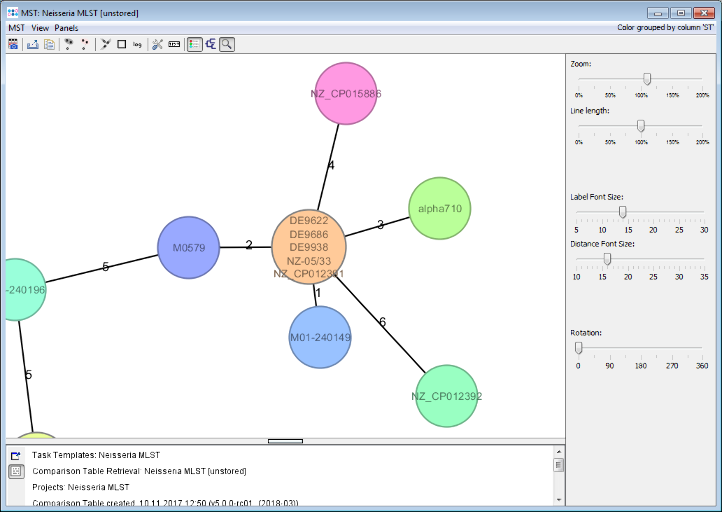Toggle the legend list panel button
722x512 pixels.
point(194,44)
